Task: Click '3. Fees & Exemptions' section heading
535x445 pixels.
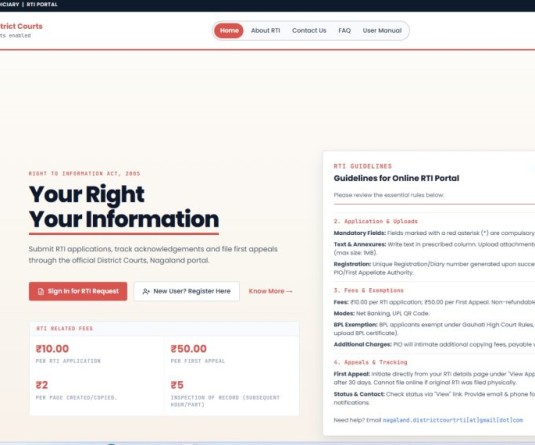Action: 368,290
